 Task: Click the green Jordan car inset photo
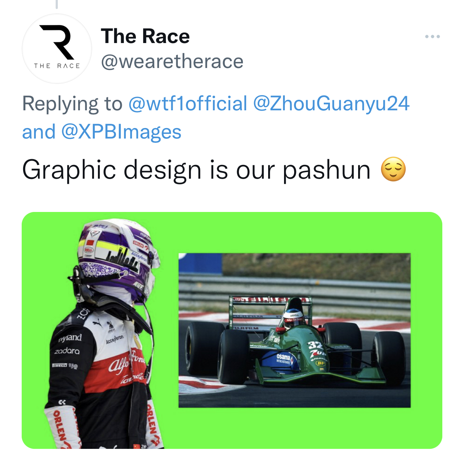point(295,330)
